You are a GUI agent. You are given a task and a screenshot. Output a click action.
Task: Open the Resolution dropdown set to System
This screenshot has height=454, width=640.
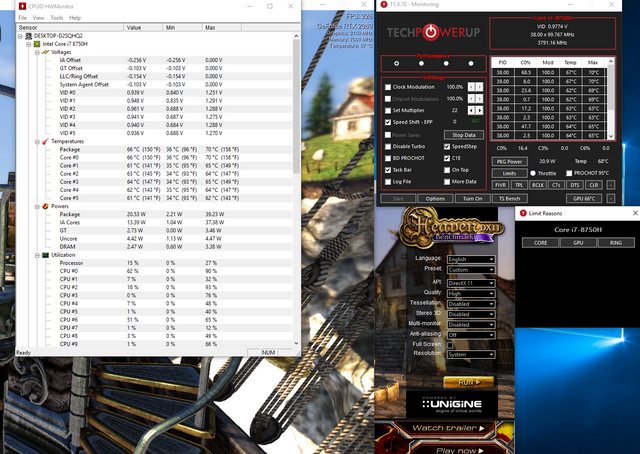pyautogui.click(x=471, y=354)
